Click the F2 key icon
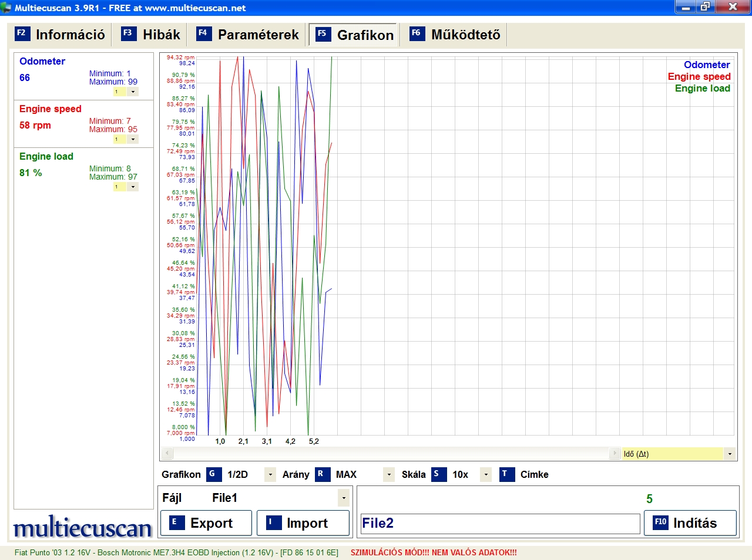Viewport: 752px width, 560px height. (x=22, y=33)
